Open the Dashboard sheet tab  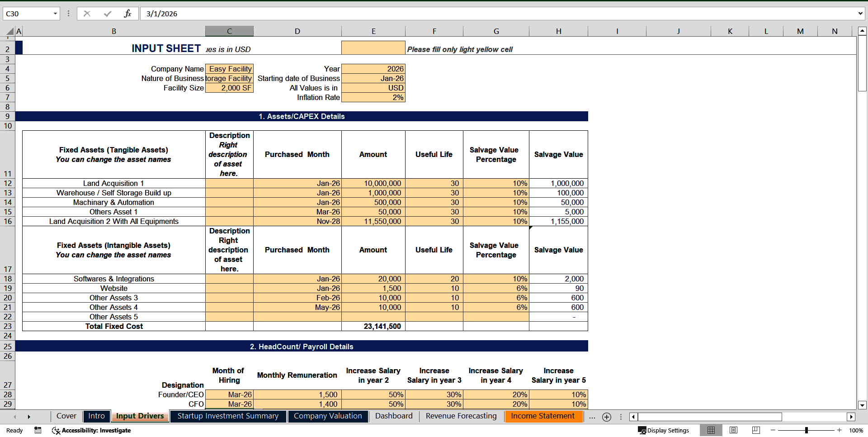pyautogui.click(x=394, y=416)
